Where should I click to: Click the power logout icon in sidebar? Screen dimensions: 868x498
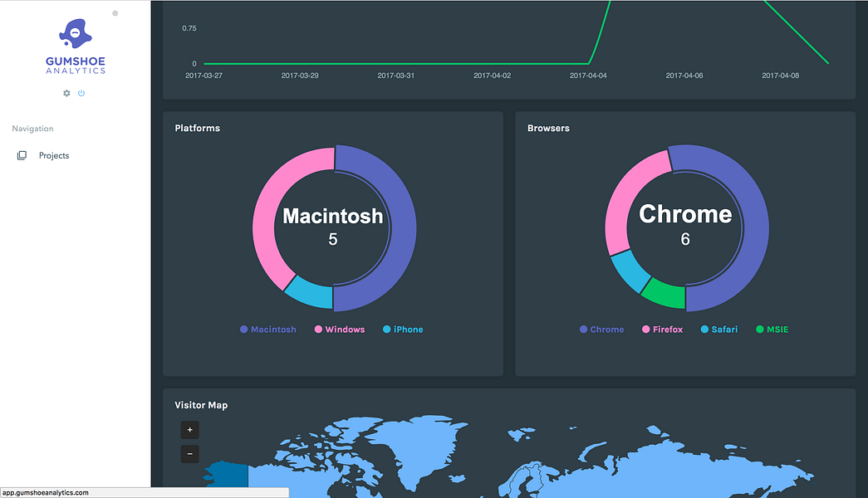[80, 93]
